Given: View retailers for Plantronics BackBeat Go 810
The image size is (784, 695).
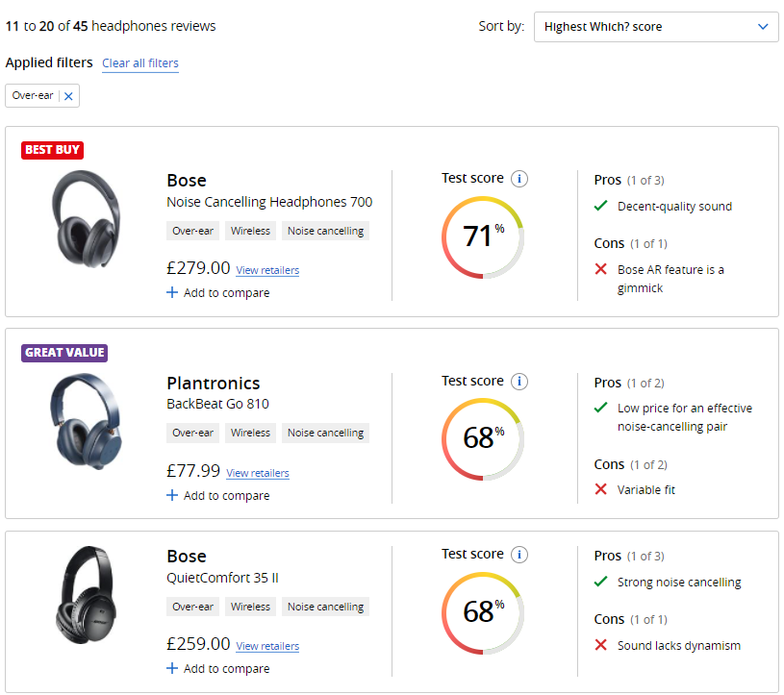Looking at the screenshot, I should pos(258,473).
